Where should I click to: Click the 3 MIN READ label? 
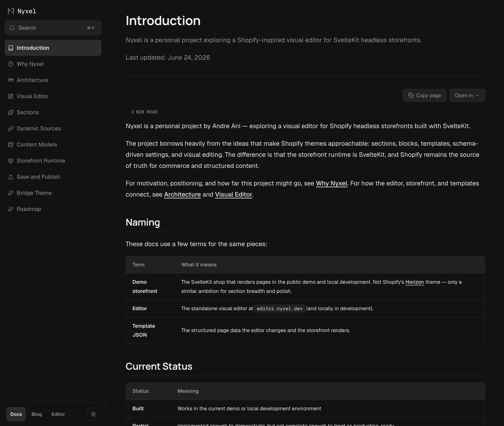(x=144, y=112)
